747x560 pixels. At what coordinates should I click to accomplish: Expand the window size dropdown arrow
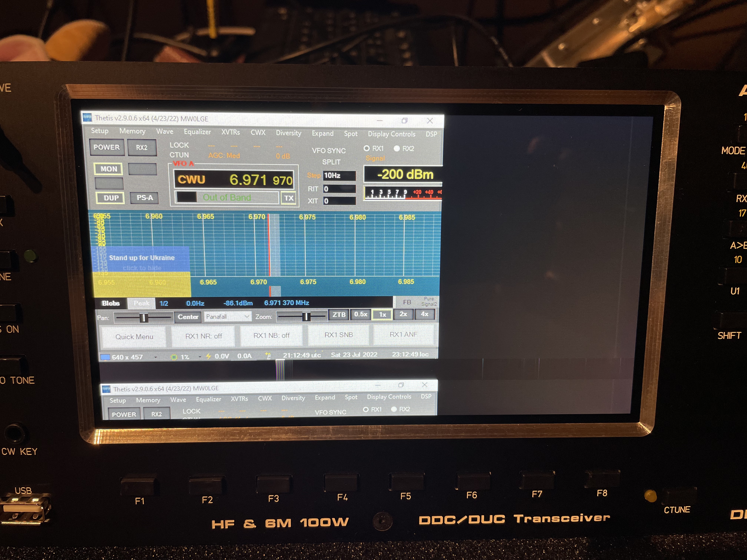156,357
